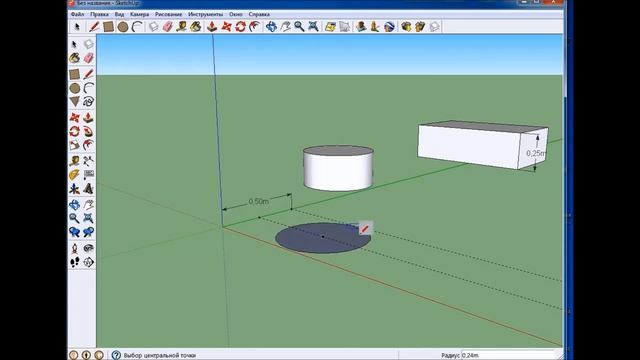640x360 pixels.
Task: Click the 0,25m dimension label on the box
Action: 536,153
